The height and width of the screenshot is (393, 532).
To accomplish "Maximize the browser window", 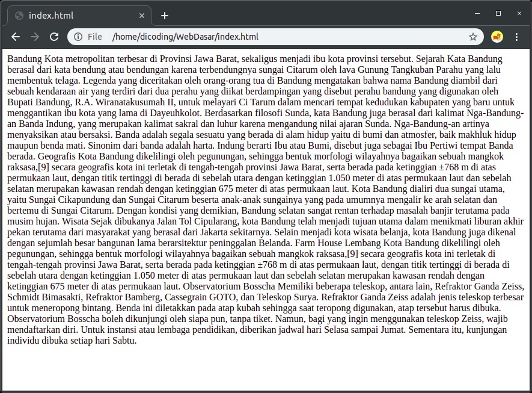I will click(x=498, y=13).
